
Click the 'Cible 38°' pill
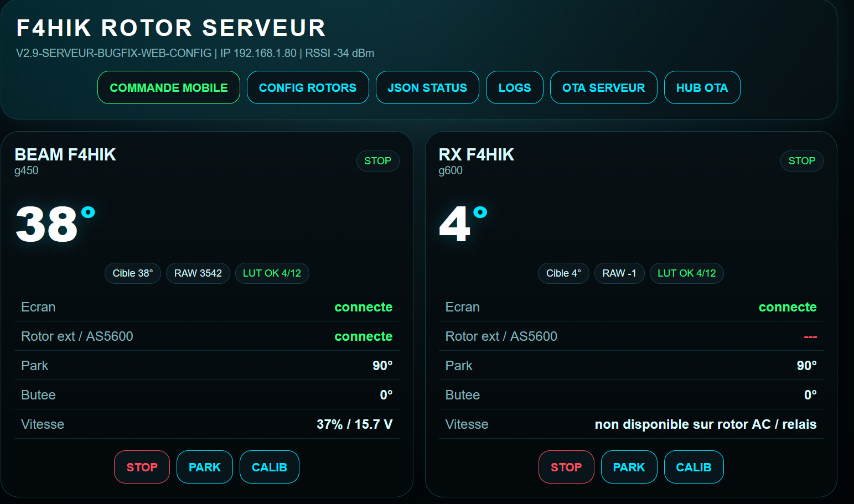pos(133,273)
